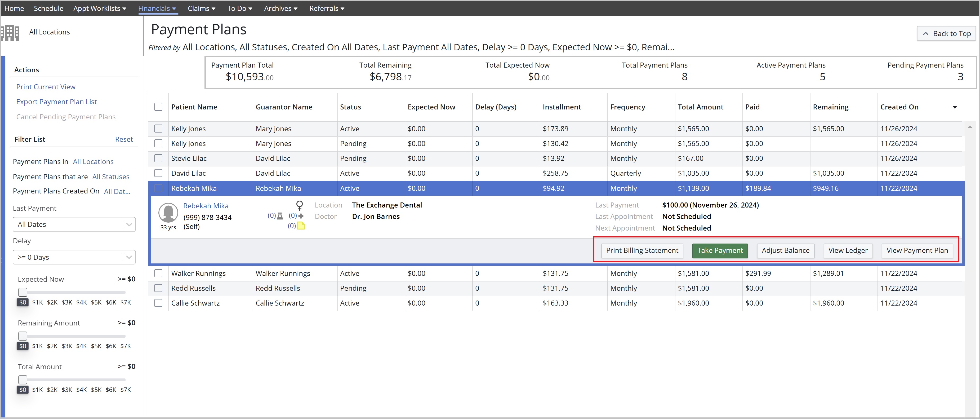Click Print Billing Statement button

pos(642,250)
